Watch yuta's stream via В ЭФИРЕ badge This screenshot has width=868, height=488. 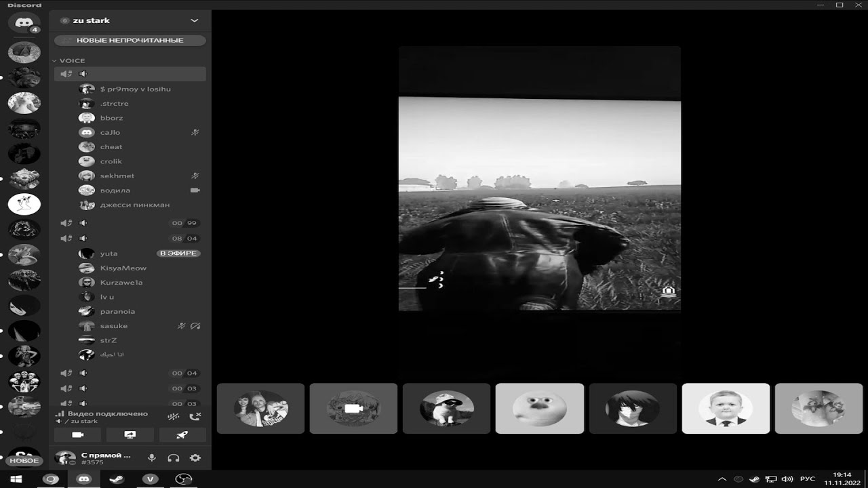[x=179, y=253]
